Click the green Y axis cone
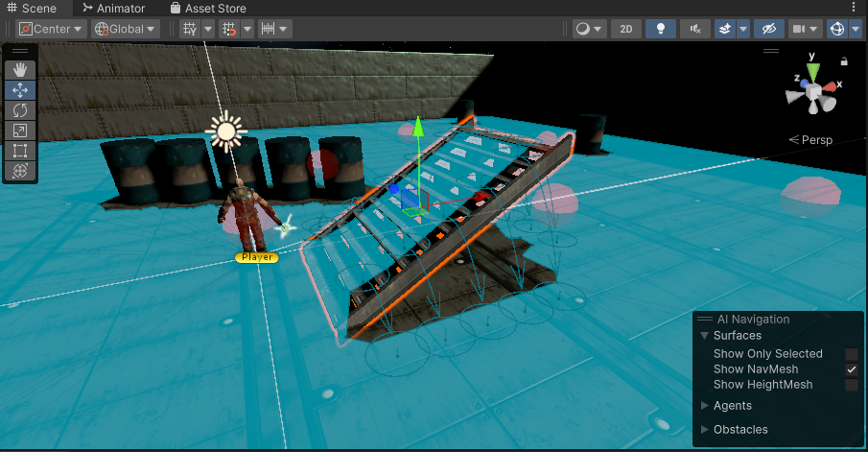The height and width of the screenshot is (452, 868). point(812,73)
